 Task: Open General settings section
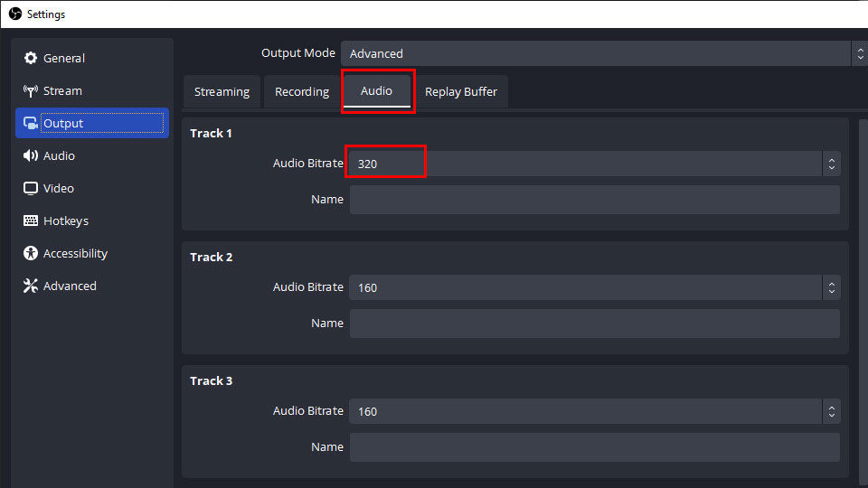coord(92,58)
